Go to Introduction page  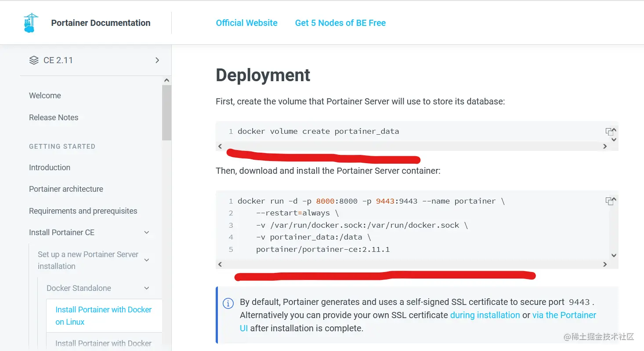click(50, 168)
